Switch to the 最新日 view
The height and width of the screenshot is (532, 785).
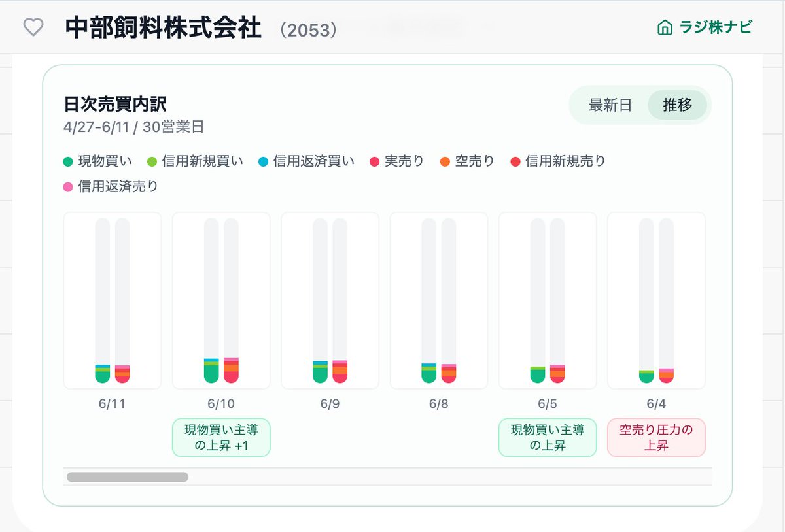click(610, 105)
